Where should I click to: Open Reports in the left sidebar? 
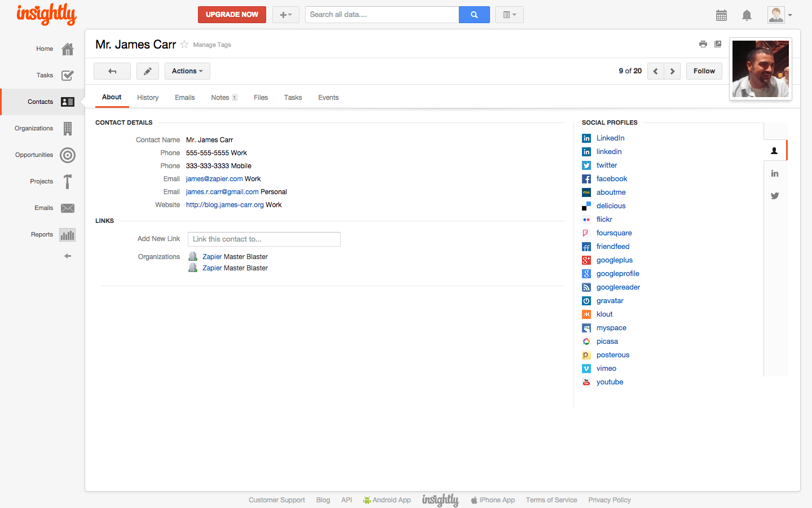(42, 235)
